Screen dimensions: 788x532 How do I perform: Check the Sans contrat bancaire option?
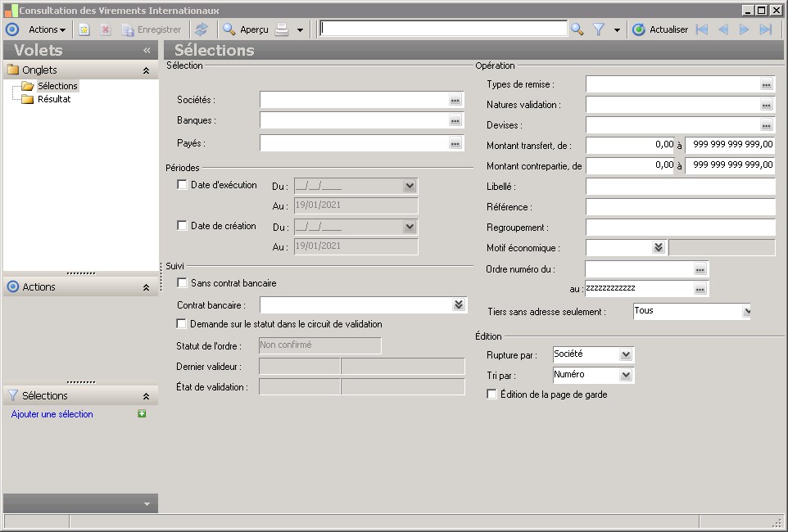183,283
